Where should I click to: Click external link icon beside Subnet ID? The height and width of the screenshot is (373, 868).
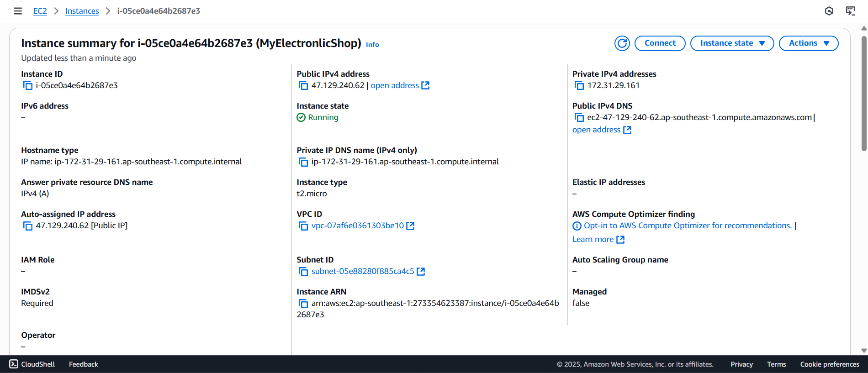421,271
